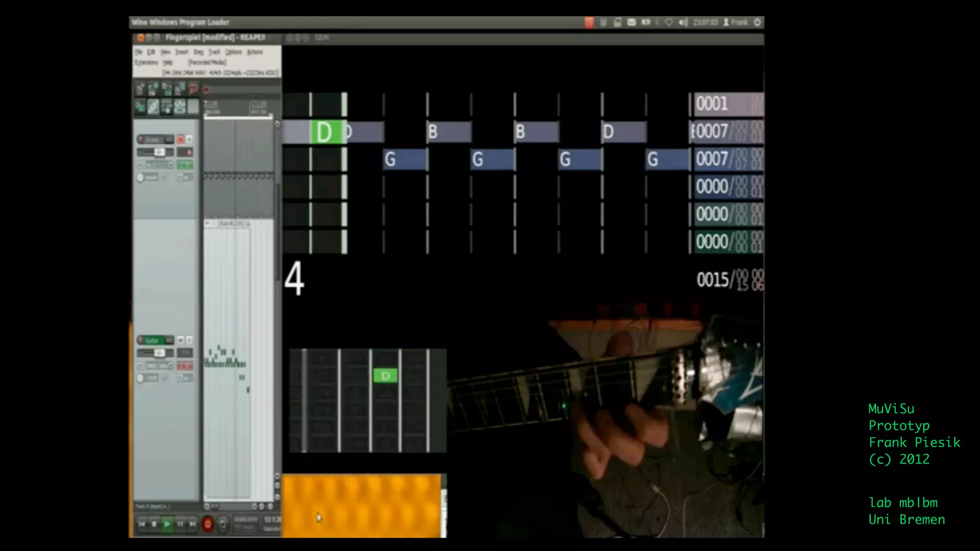Toggle the transport repeat loop button

223,524
